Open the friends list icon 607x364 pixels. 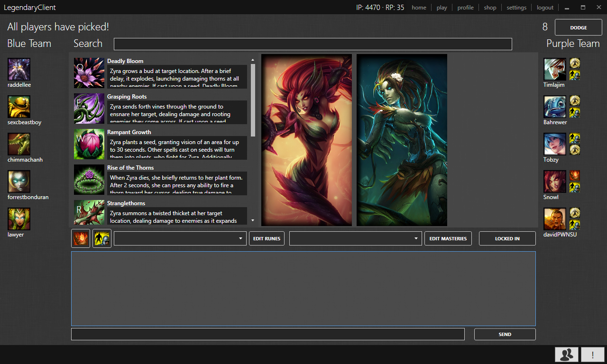567,355
